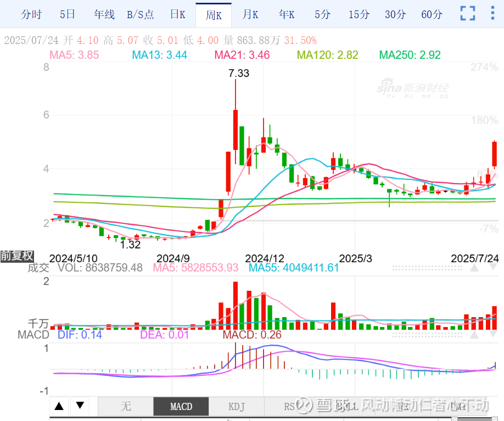This screenshot has height=421, width=504.
Task: Click the 2025/7/24 end date label
Action: [475, 258]
